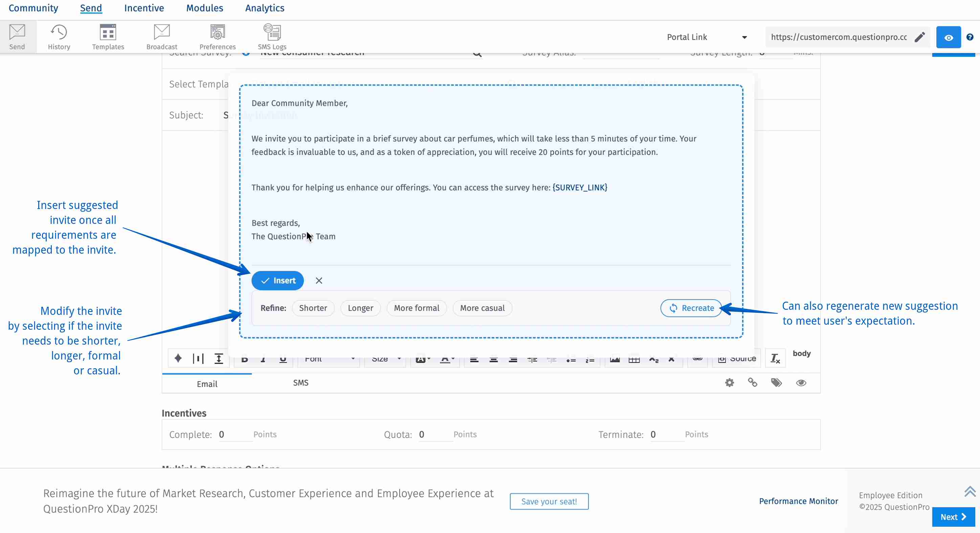Edit portal URL with pencil icon
The height and width of the screenshot is (533, 980).
[920, 37]
